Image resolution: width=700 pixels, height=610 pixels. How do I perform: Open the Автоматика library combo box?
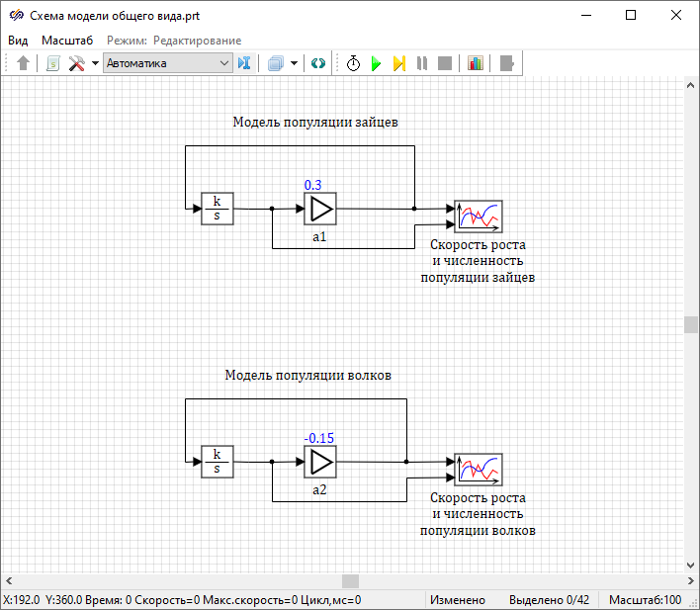tap(167, 63)
